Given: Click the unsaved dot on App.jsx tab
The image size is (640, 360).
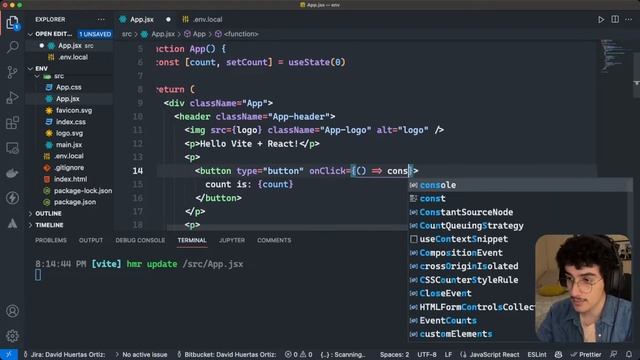Looking at the screenshot, I should click(168, 20).
